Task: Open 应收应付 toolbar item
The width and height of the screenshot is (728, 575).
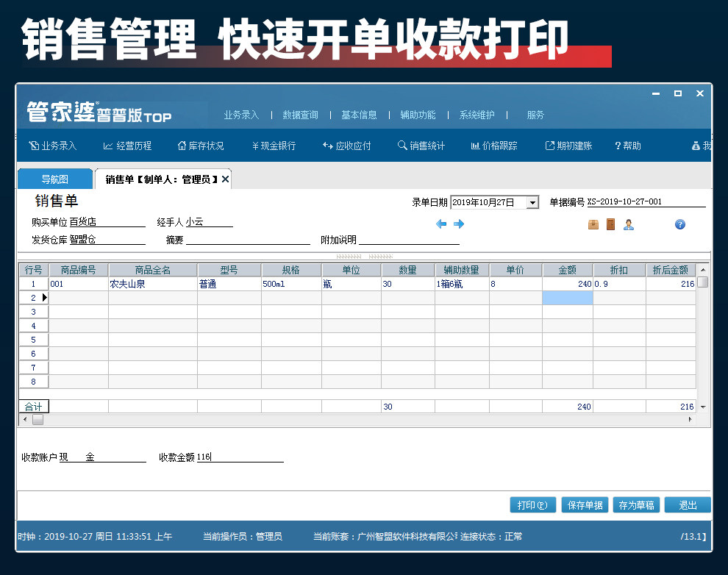Action: (347, 146)
